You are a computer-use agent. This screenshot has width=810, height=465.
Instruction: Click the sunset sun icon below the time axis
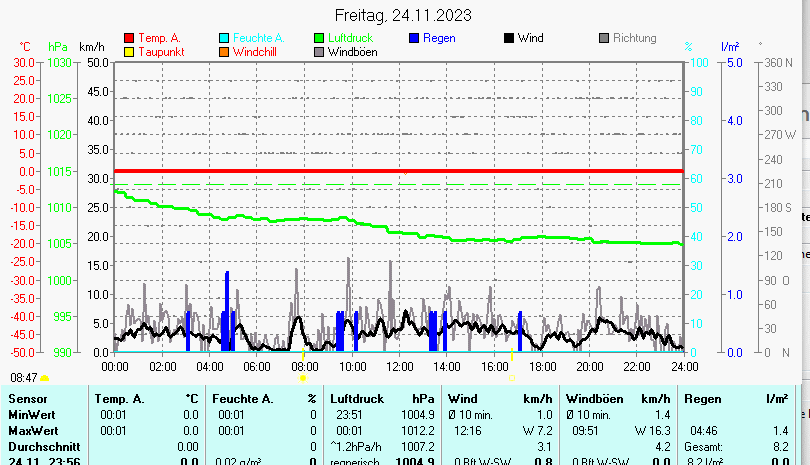tap(511, 379)
